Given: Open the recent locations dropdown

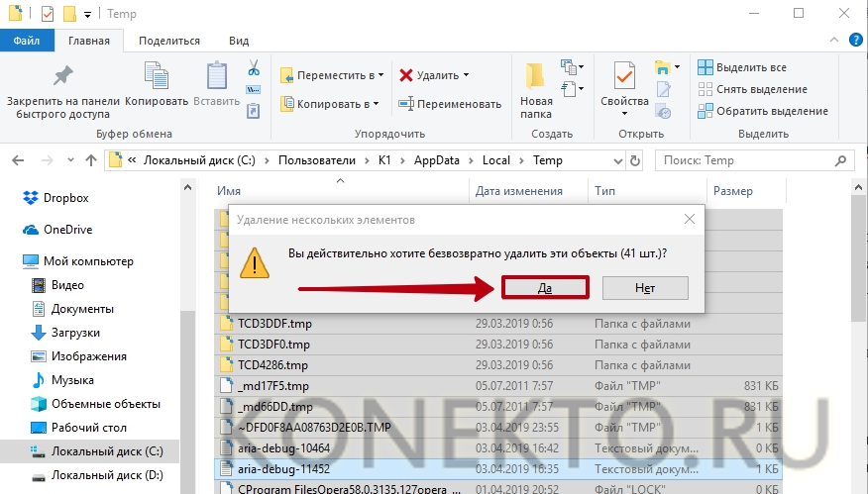Looking at the screenshot, I should 70,160.
